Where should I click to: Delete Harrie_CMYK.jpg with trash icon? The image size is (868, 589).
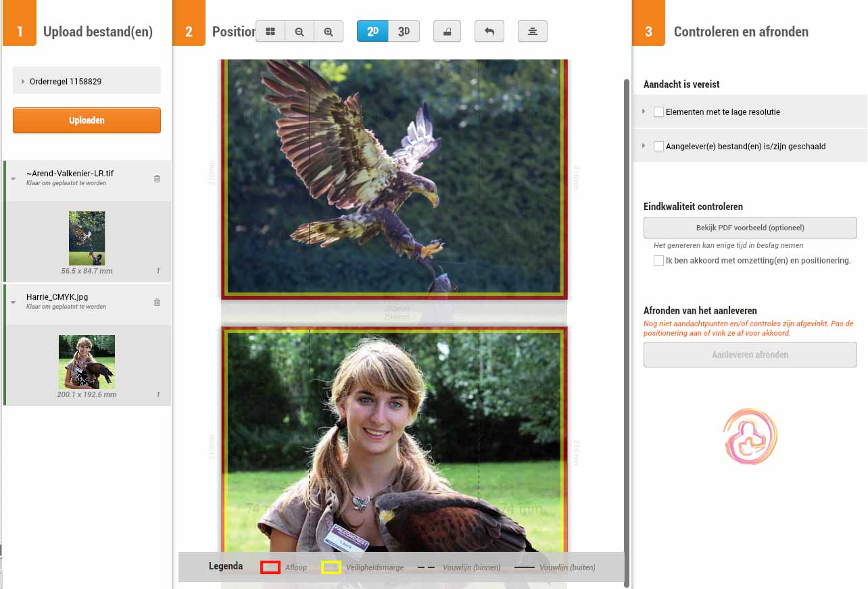click(x=157, y=302)
